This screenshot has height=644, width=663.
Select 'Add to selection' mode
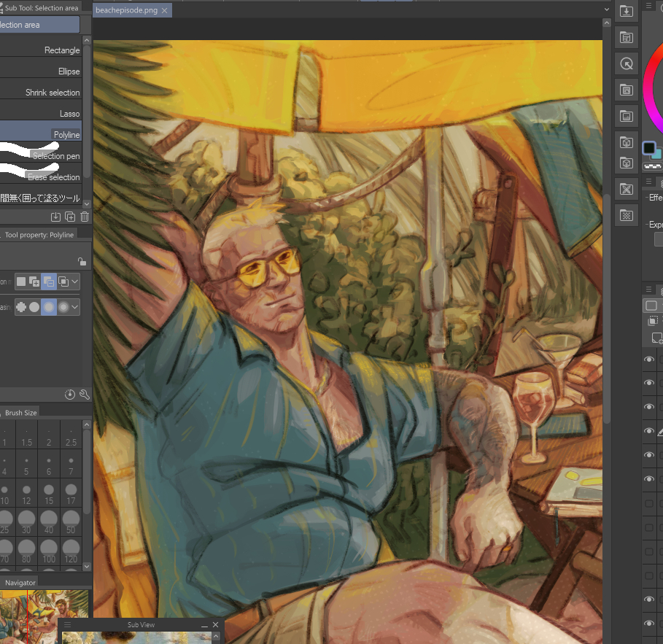coord(34,282)
